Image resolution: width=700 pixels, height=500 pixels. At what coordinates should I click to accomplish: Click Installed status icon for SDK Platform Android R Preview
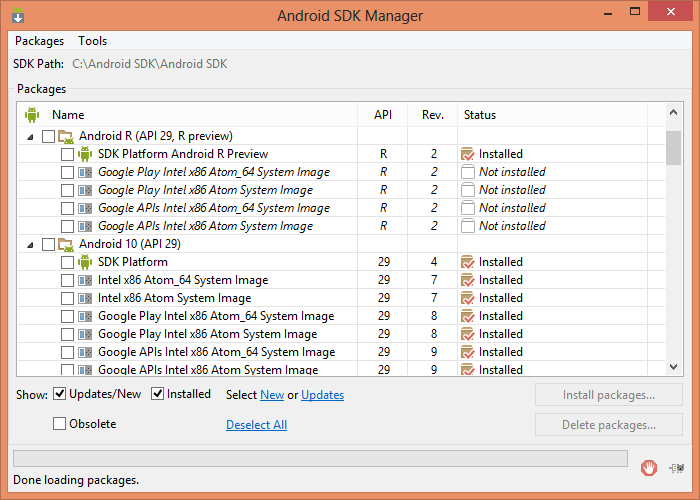(467, 154)
